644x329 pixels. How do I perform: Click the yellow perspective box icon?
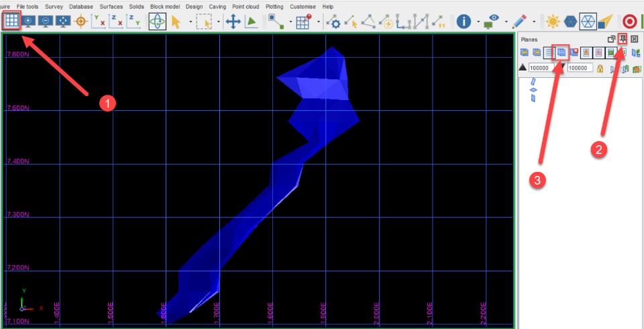click(605, 21)
